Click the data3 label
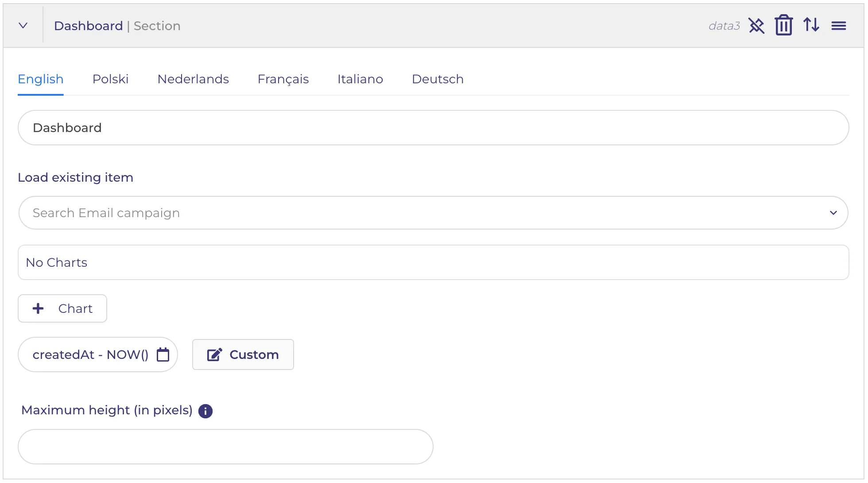Image resolution: width=868 pixels, height=483 pixels. (724, 26)
